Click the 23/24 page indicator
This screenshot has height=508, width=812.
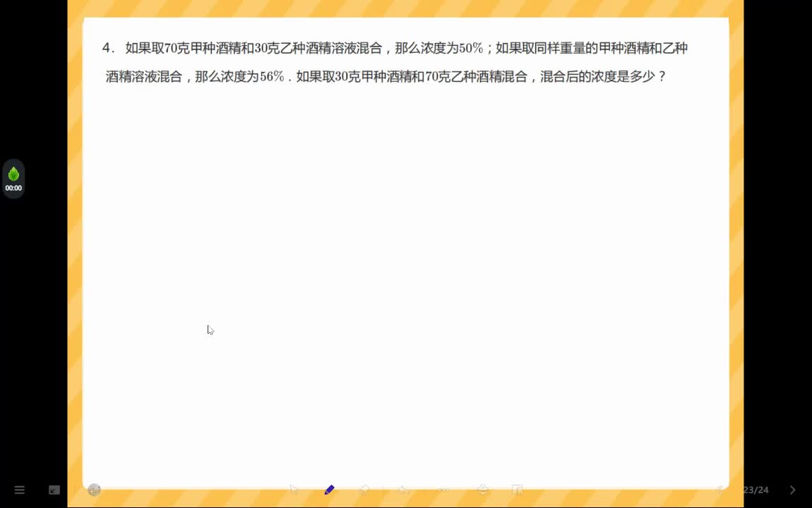coord(756,490)
